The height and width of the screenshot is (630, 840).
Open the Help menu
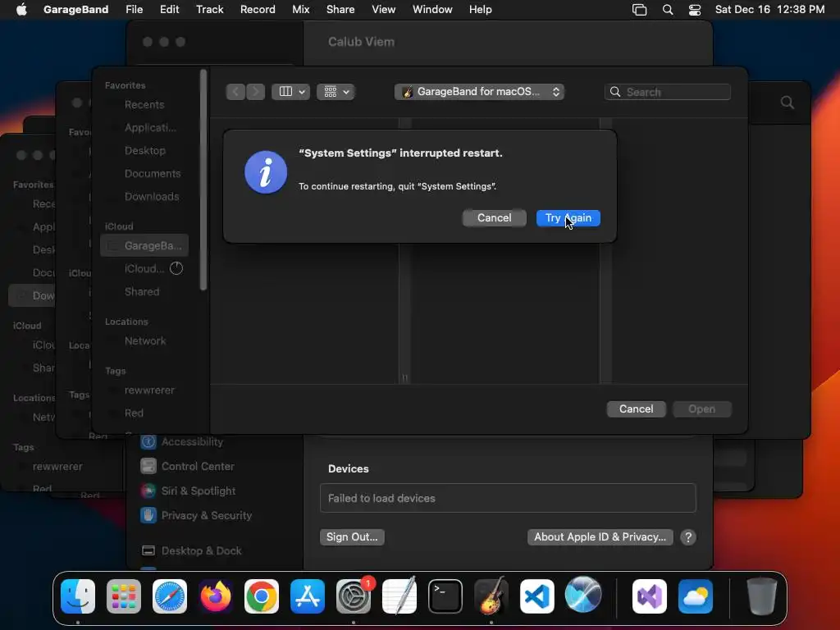click(480, 10)
